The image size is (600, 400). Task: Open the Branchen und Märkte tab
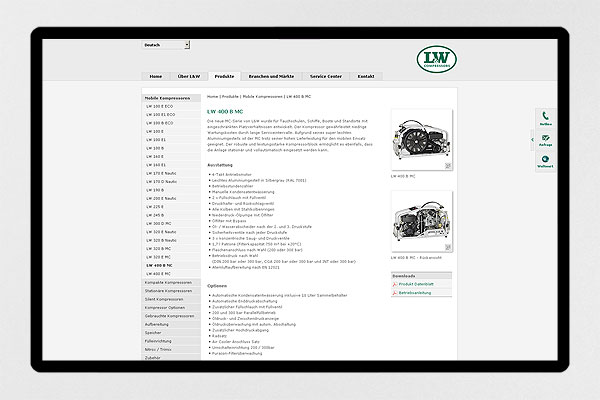(x=271, y=76)
